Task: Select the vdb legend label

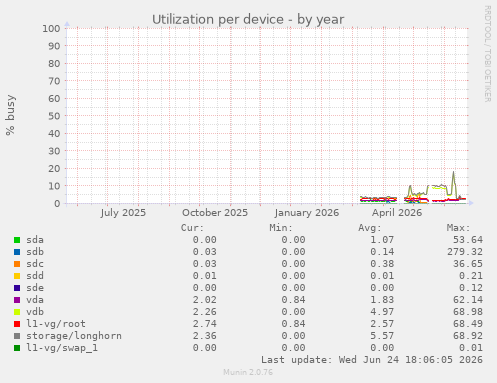Action: 35,312
